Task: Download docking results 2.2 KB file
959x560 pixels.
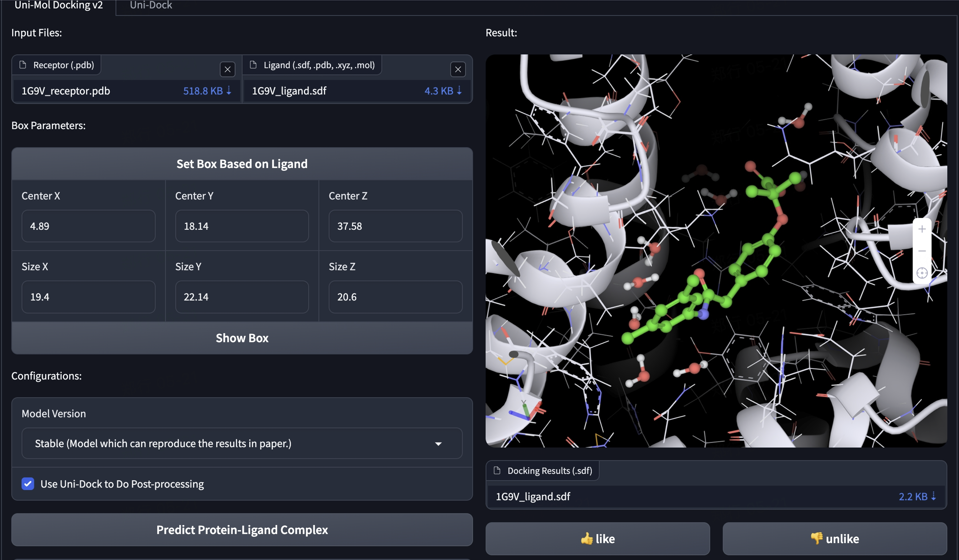Action: (916, 496)
